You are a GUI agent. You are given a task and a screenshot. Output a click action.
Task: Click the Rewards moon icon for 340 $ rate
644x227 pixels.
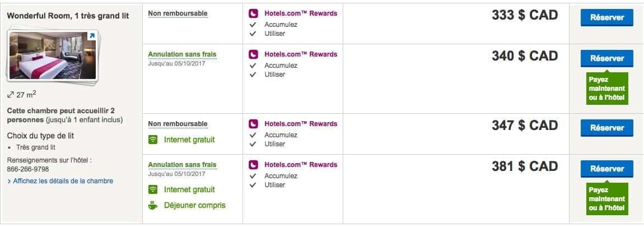click(253, 54)
